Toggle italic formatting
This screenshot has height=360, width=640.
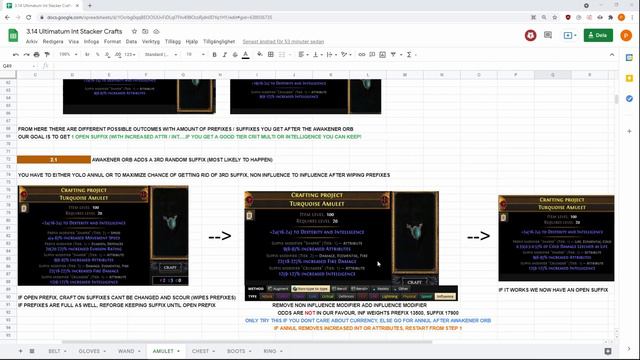(x=224, y=54)
